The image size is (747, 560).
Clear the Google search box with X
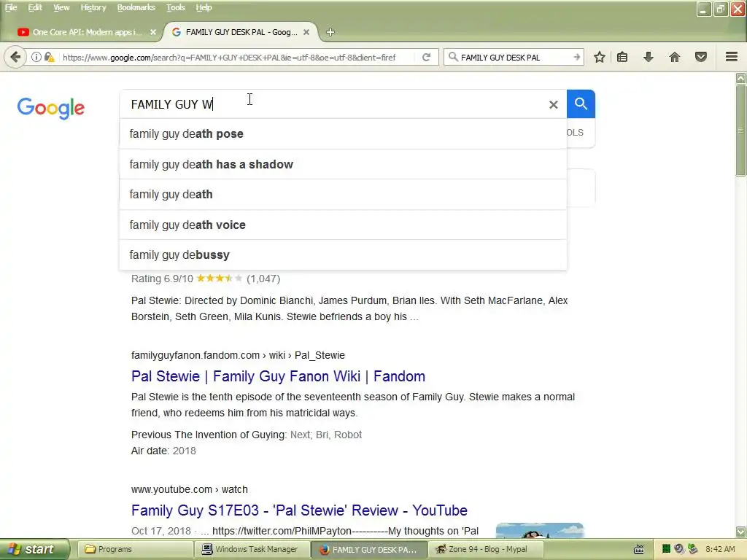click(x=553, y=104)
